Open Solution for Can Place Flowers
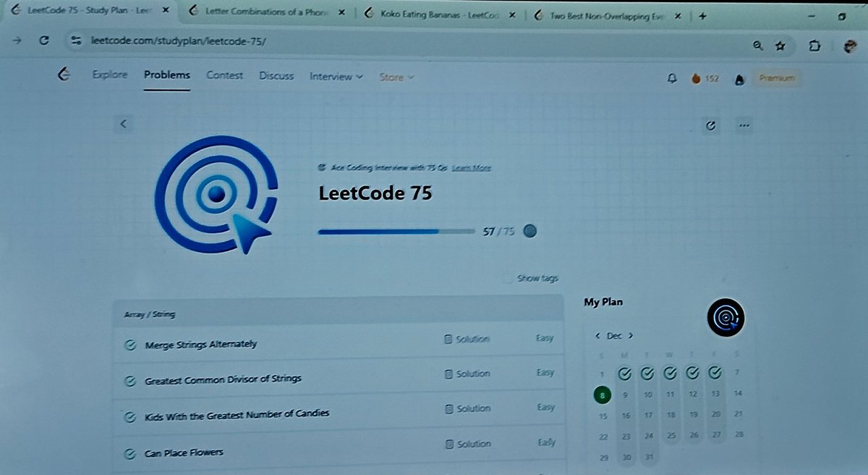Image resolution: width=868 pixels, height=475 pixels. click(x=467, y=444)
